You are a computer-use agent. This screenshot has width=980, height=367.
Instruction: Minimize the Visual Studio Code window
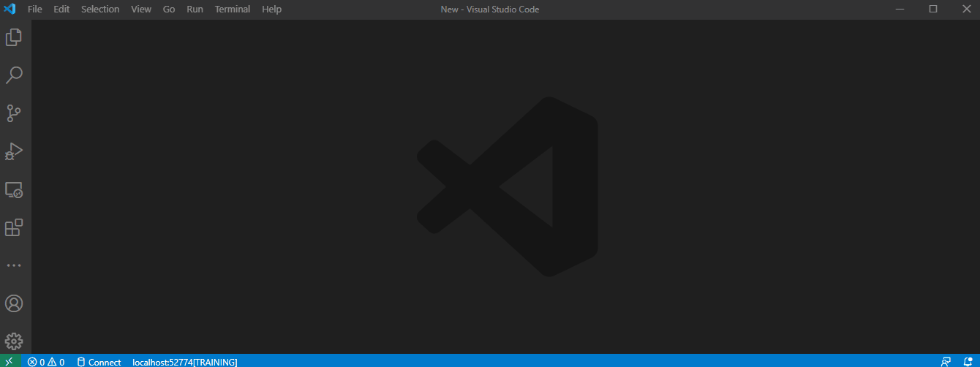pos(900,10)
